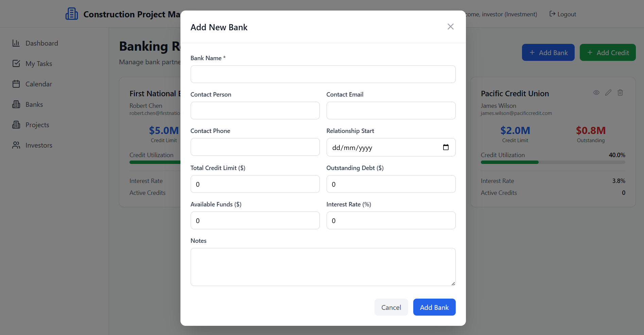Click the Investors people icon
644x335 pixels.
(x=16, y=145)
